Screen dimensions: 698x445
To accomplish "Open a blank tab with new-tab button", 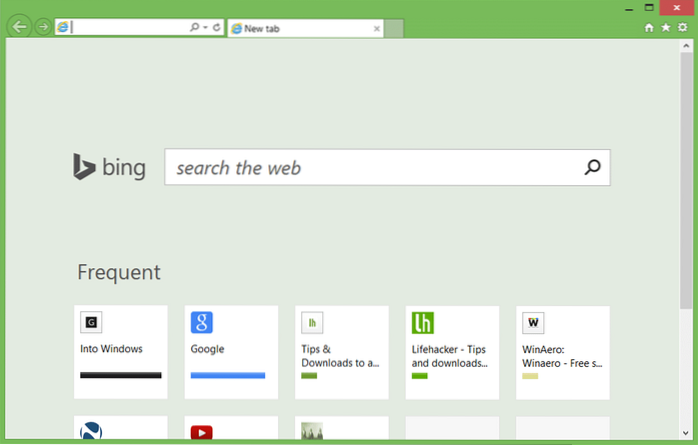I will [x=395, y=29].
